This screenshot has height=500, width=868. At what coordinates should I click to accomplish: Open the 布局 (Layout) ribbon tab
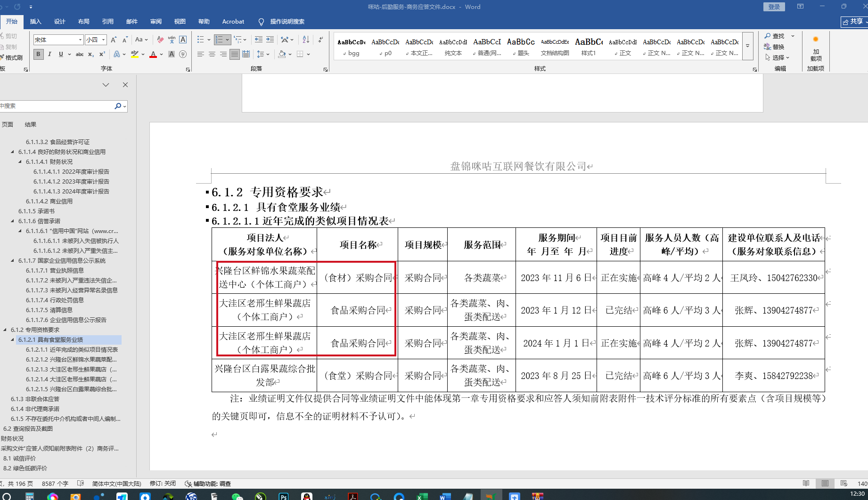pos(84,22)
